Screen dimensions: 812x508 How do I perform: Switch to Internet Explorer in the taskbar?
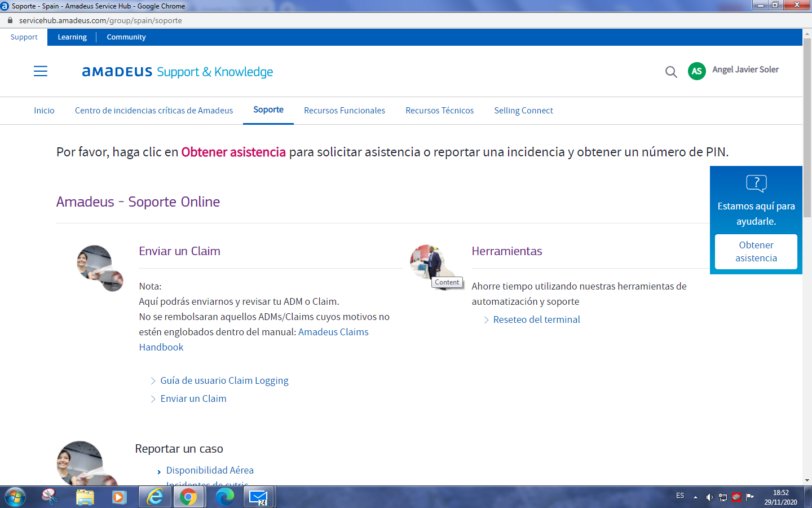coord(155,497)
